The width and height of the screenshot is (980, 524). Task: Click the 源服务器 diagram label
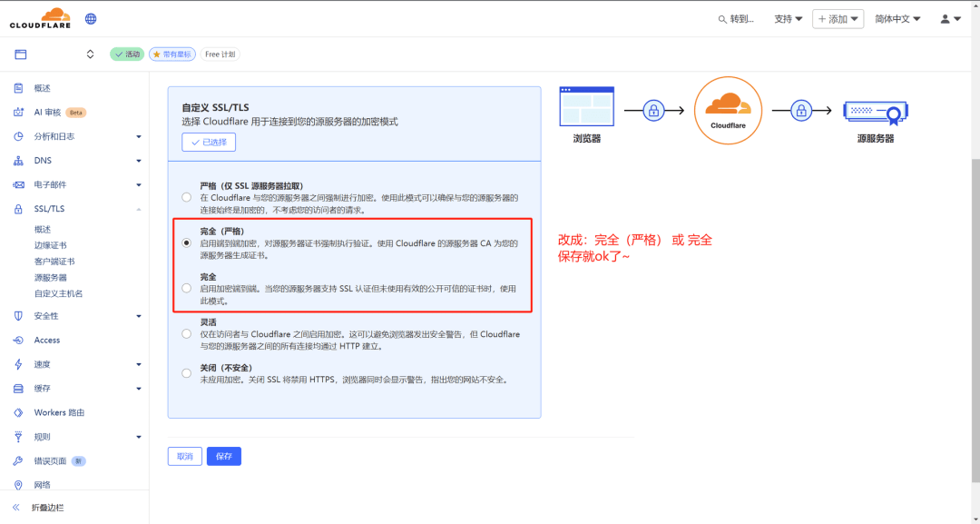(x=876, y=139)
